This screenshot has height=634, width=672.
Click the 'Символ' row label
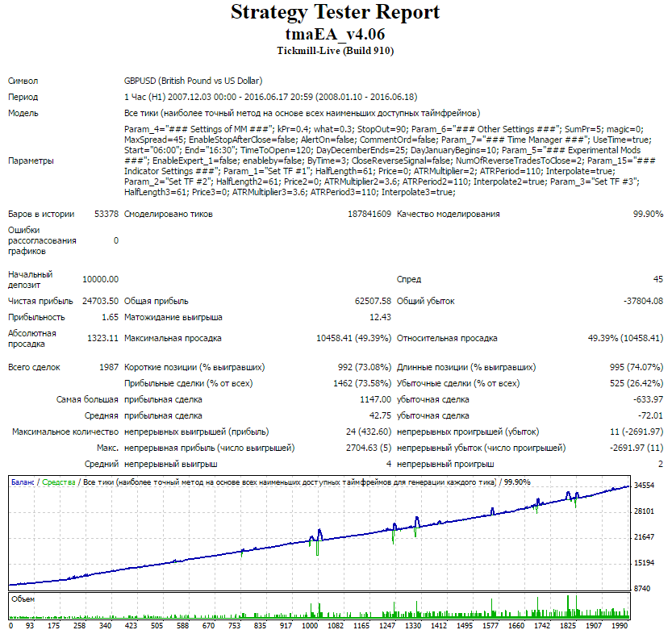point(23,81)
